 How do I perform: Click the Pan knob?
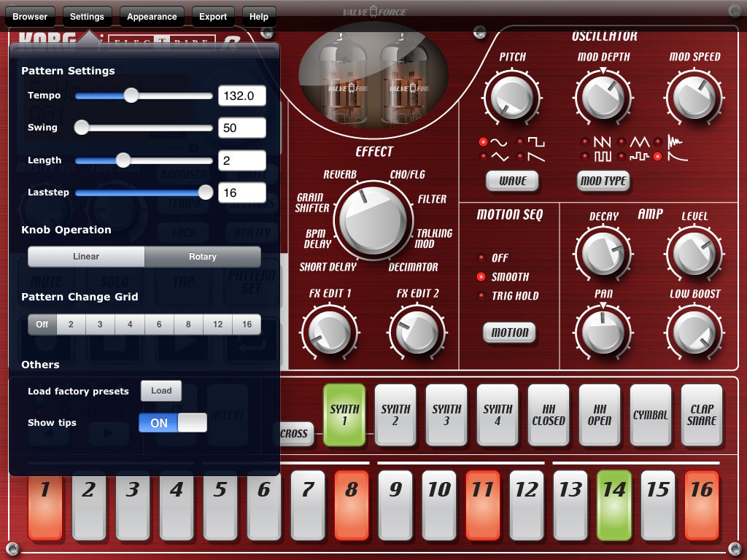pos(603,332)
